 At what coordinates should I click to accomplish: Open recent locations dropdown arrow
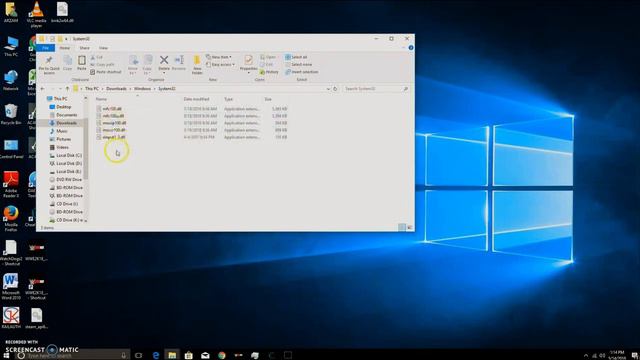[x=60, y=89]
